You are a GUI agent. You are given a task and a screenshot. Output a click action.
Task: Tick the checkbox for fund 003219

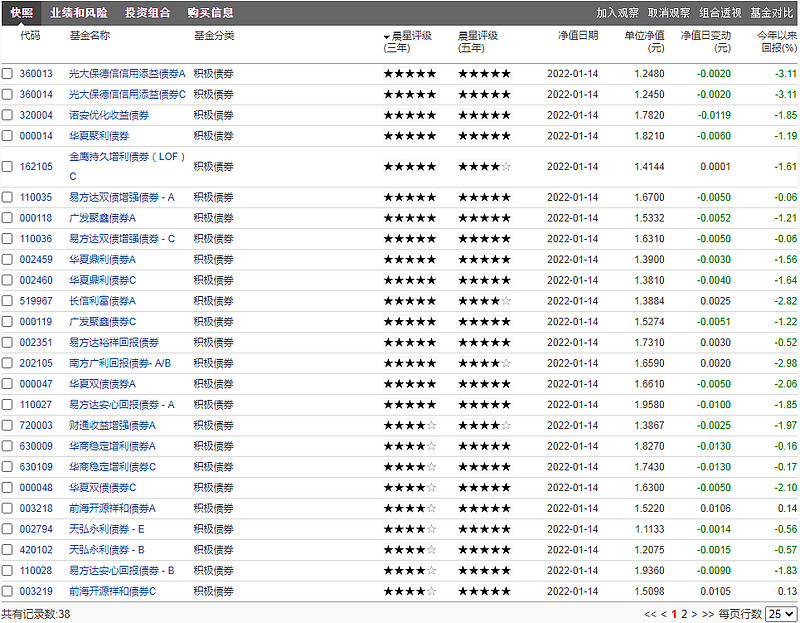(8, 592)
